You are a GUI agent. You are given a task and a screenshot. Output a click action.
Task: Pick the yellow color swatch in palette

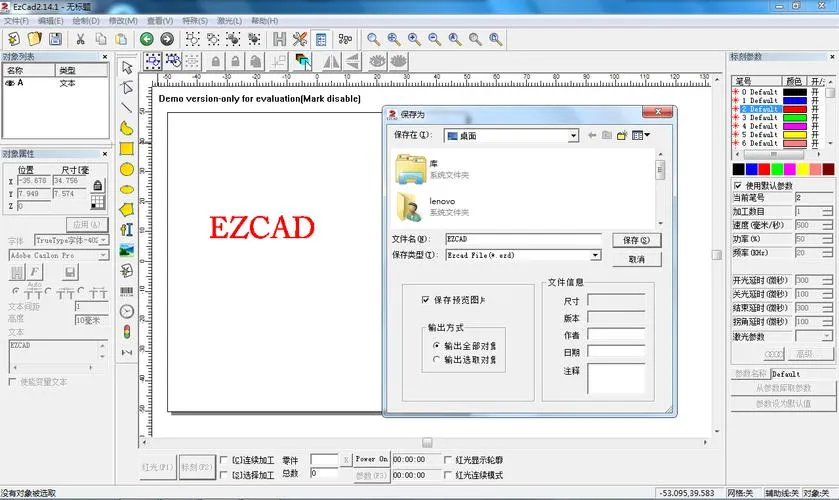coord(803,169)
